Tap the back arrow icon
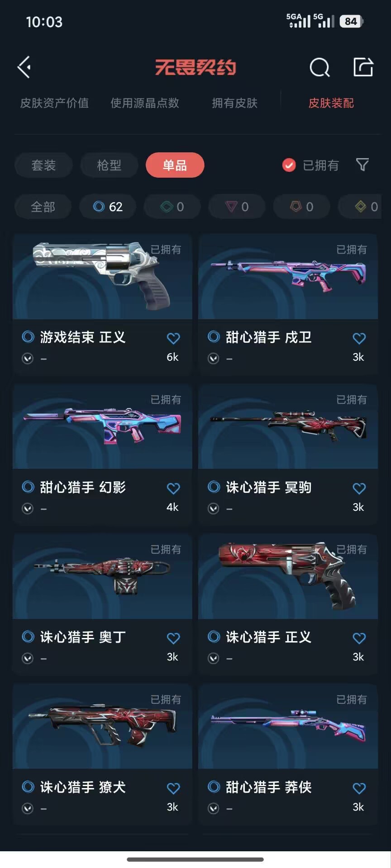Image resolution: width=391 pixels, height=868 pixels. pos(24,67)
